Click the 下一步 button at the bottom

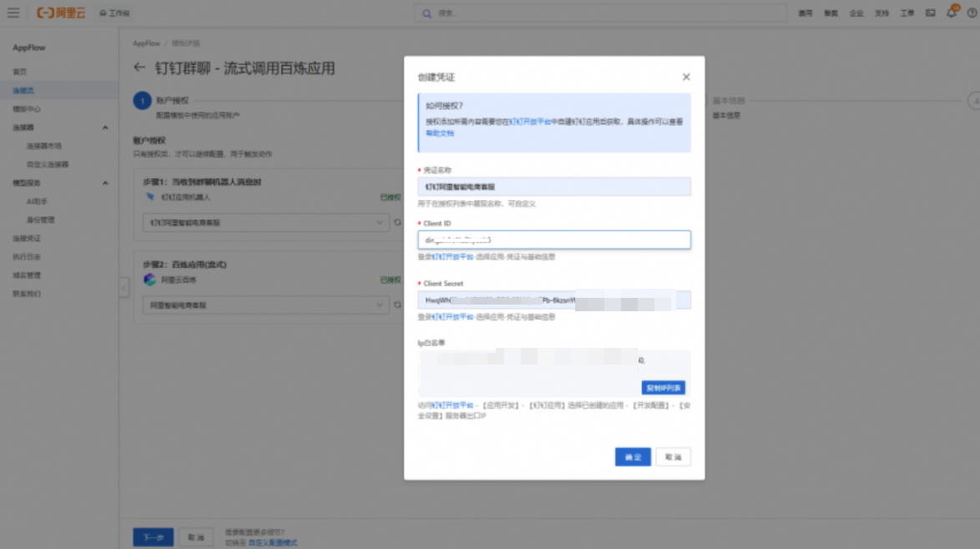[x=153, y=537]
